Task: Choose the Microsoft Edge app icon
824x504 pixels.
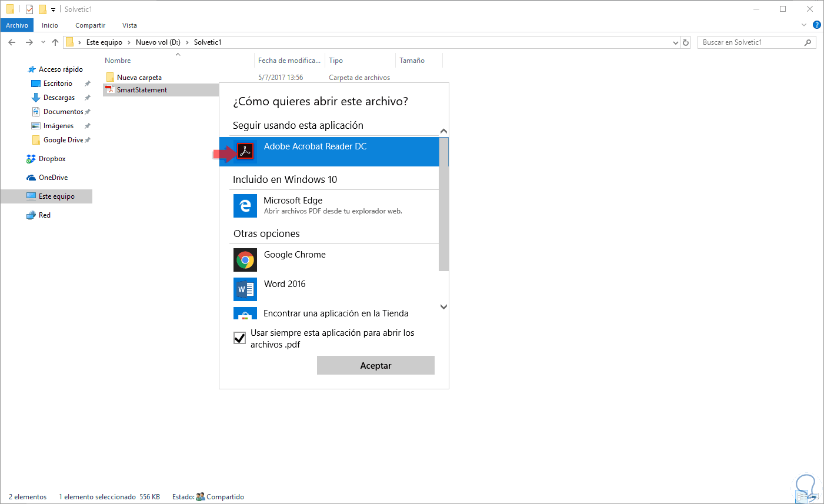Action: coord(245,206)
